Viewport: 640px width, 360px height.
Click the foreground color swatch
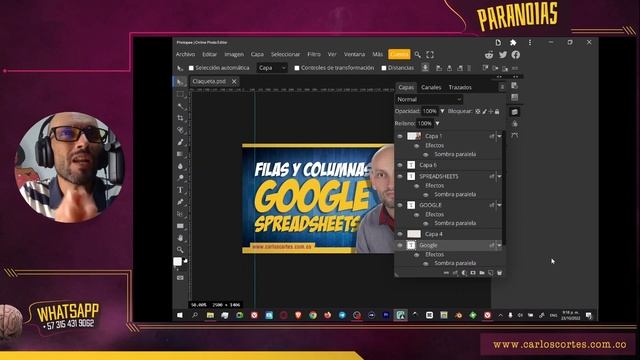pyautogui.click(x=177, y=262)
